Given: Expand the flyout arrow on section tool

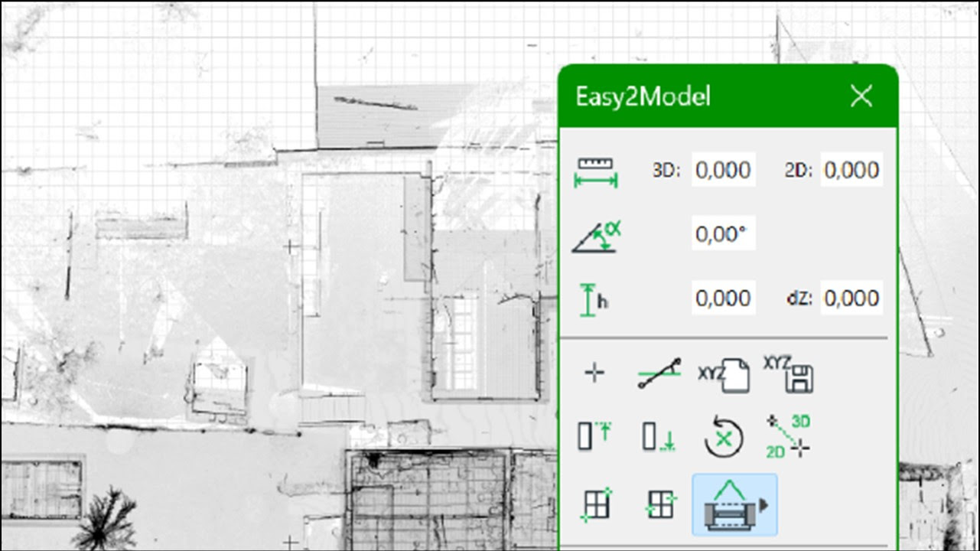Looking at the screenshot, I should pyautogui.click(x=763, y=505).
